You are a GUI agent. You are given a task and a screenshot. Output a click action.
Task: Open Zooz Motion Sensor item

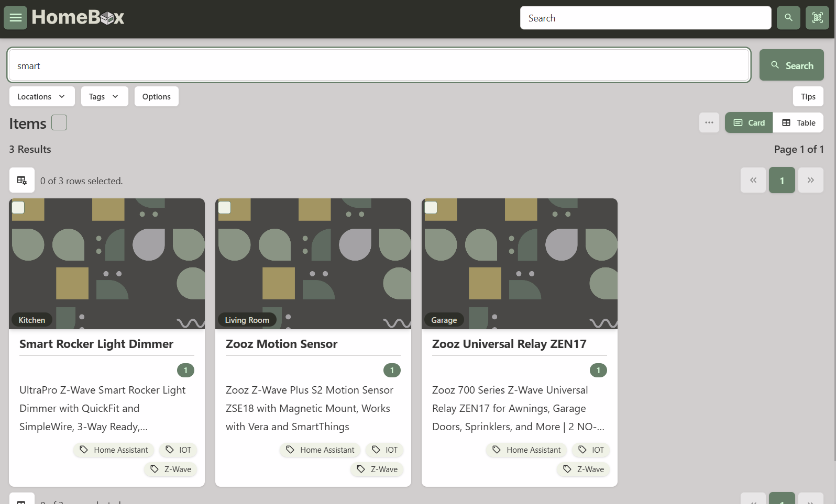tap(282, 344)
